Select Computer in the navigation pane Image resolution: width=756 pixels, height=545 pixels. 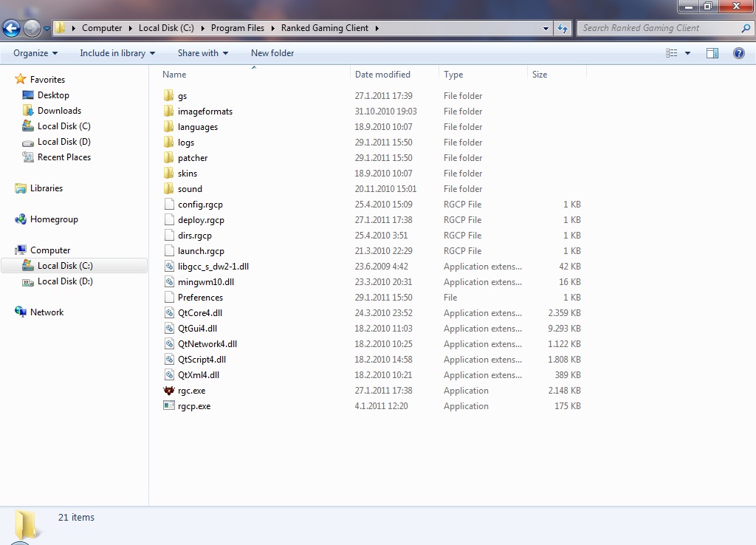[x=50, y=250]
